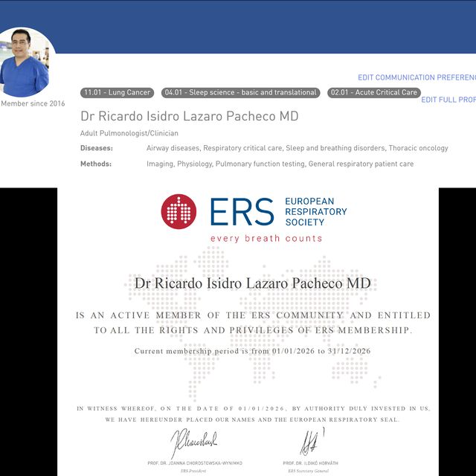Click the Secretary General signature

pyautogui.click(x=312, y=442)
